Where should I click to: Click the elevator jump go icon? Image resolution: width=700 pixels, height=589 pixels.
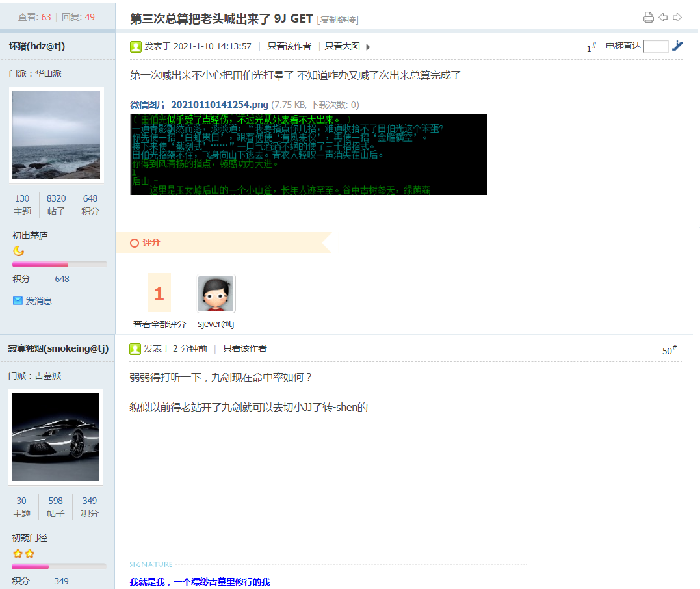click(x=678, y=46)
